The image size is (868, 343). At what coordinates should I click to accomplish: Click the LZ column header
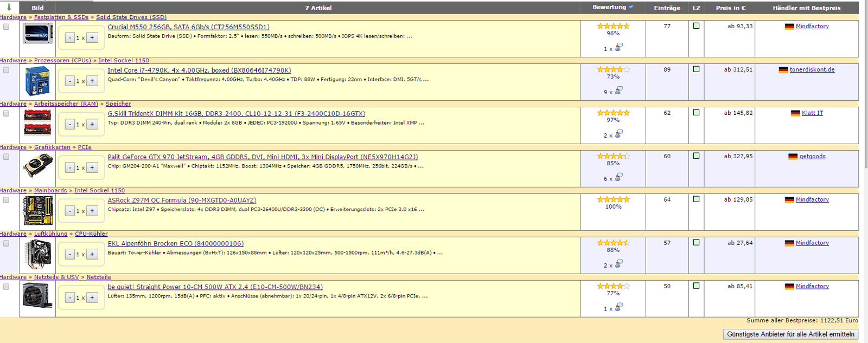coord(697,8)
